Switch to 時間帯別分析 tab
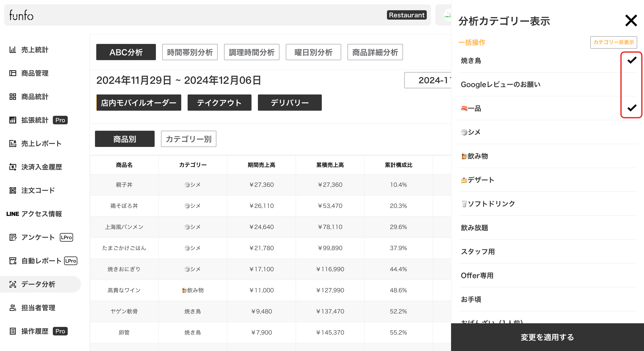Viewport: 644px width, 351px height. 190,52
